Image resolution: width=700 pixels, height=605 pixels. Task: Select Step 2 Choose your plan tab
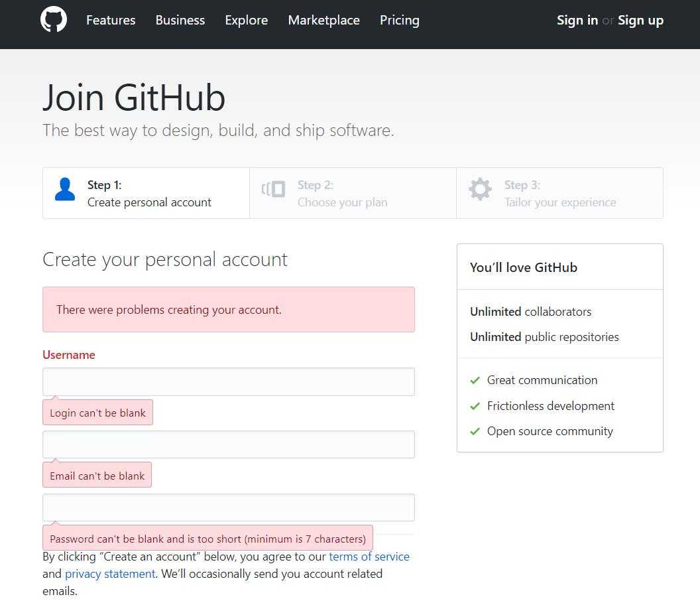point(353,193)
